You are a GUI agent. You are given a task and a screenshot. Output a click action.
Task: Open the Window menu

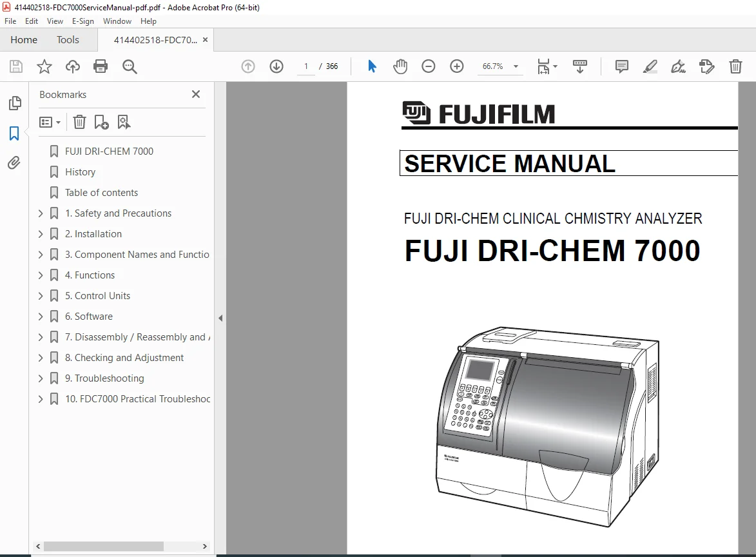click(x=117, y=21)
